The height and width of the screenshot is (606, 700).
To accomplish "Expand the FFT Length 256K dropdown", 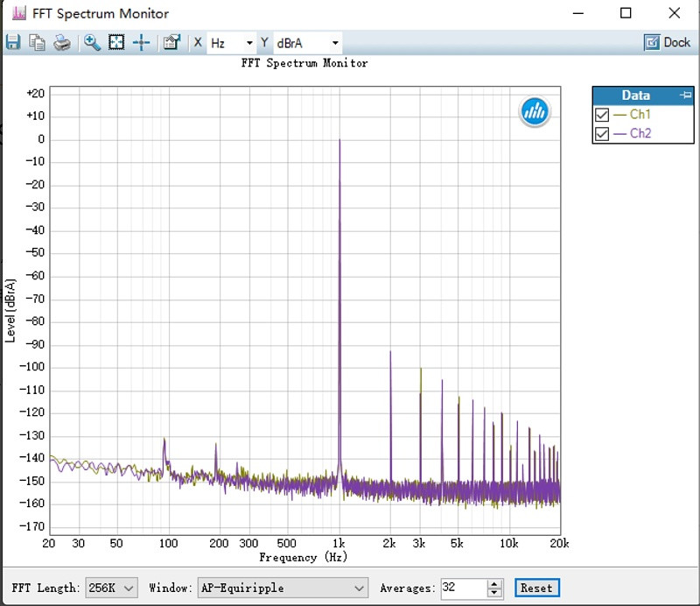I will [112, 588].
